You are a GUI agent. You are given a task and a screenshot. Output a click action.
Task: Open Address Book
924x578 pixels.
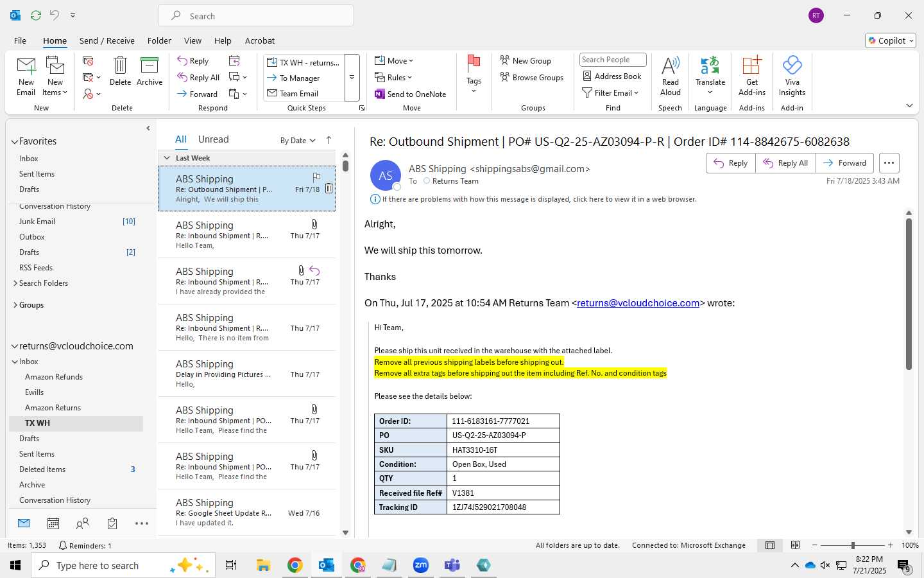pos(612,76)
